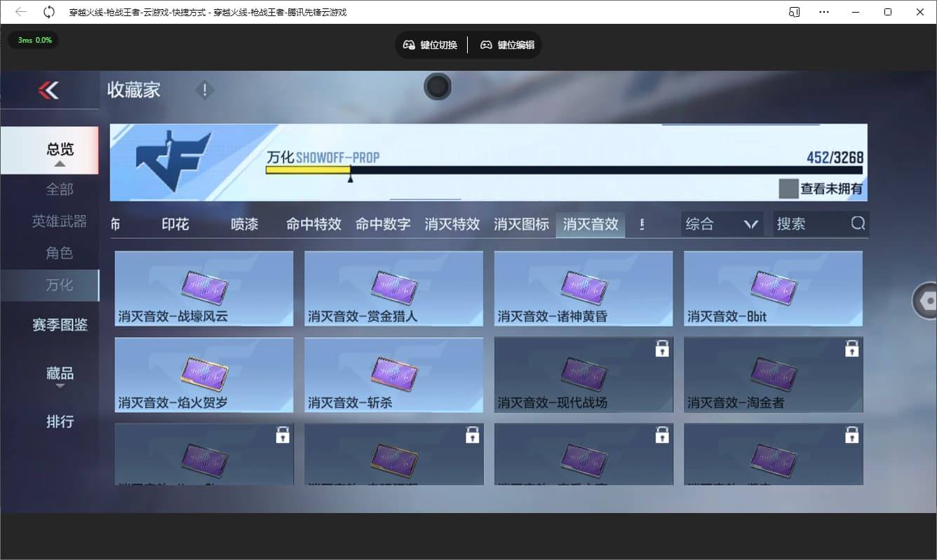The width and height of the screenshot is (937, 560).
Task: Switch to the 消灭特效 category tab
Action: click(x=452, y=224)
